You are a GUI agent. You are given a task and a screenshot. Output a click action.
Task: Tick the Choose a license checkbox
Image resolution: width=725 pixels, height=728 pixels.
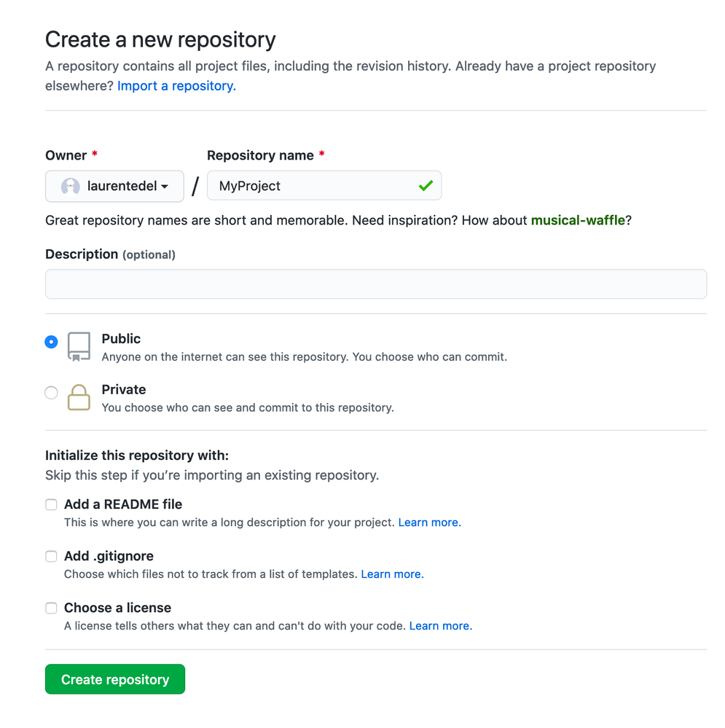point(51,608)
